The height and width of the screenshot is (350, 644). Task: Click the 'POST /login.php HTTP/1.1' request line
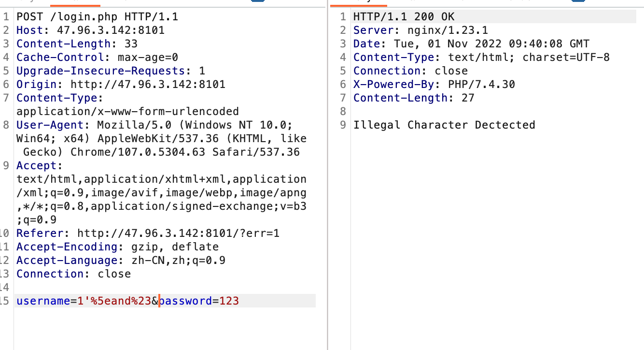(98, 17)
